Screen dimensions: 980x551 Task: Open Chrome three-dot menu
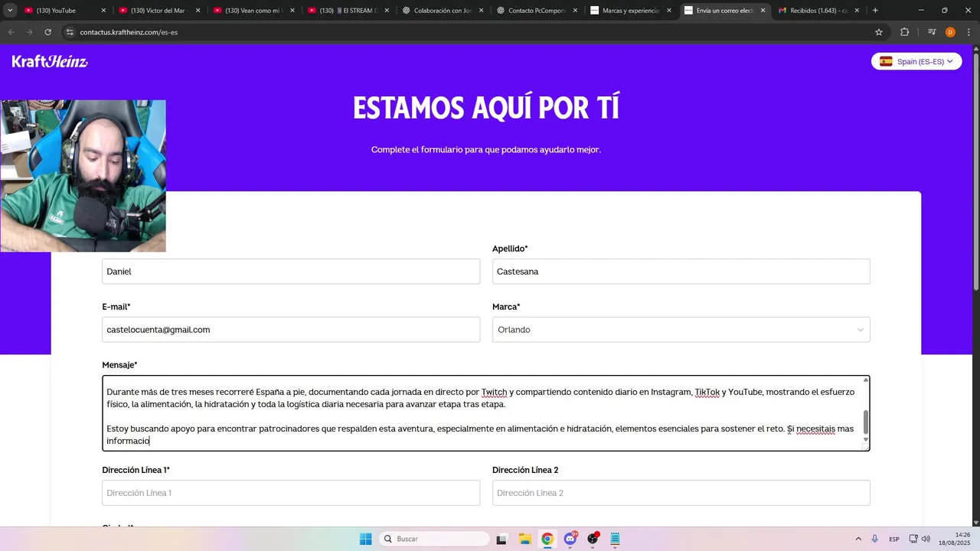tap(969, 32)
